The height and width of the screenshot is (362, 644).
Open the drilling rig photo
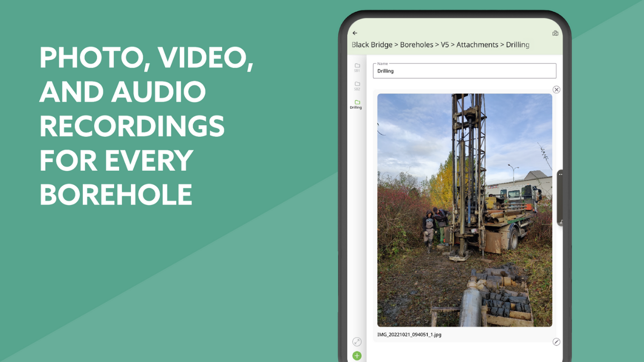464,210
